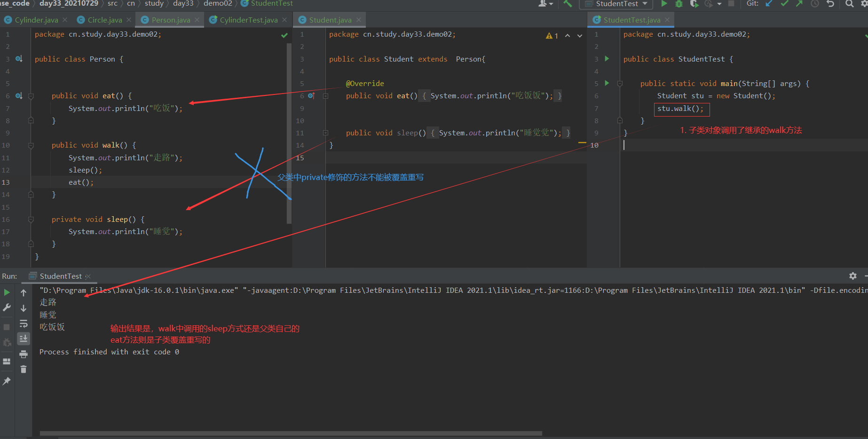Expand folded Student eat() method
Screen dimensions: 868x439
[x=325, y=96]
